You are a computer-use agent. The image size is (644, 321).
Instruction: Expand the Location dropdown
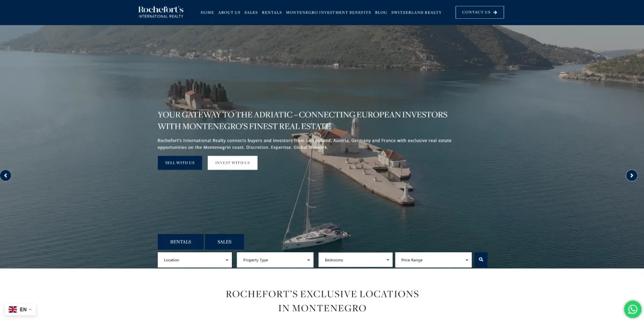coord(195,260)
